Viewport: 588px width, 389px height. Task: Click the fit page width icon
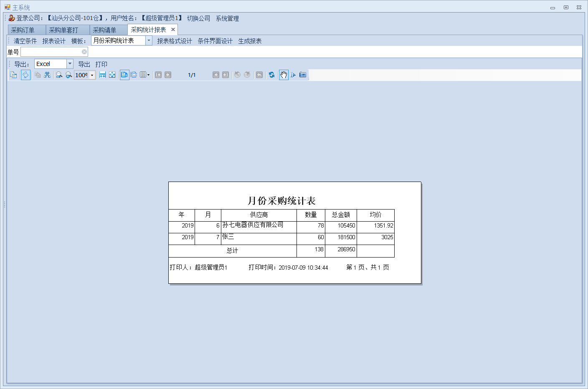102,75
